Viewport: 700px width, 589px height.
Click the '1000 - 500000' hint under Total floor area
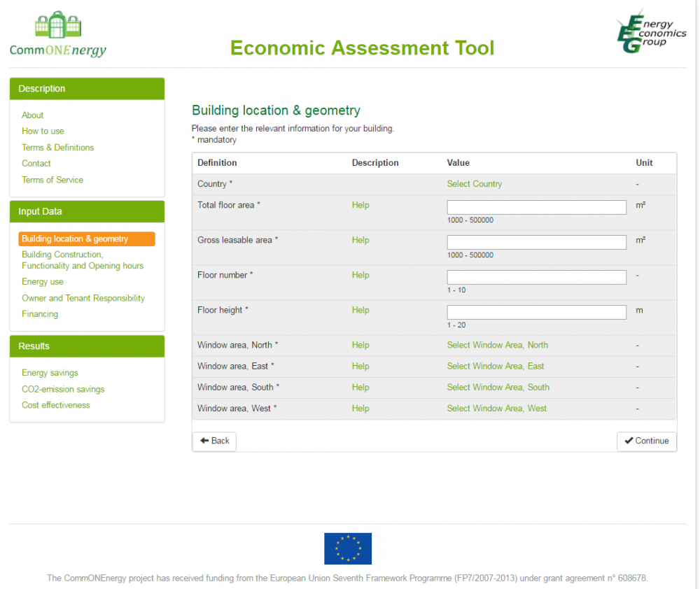(x=470, y=220)
